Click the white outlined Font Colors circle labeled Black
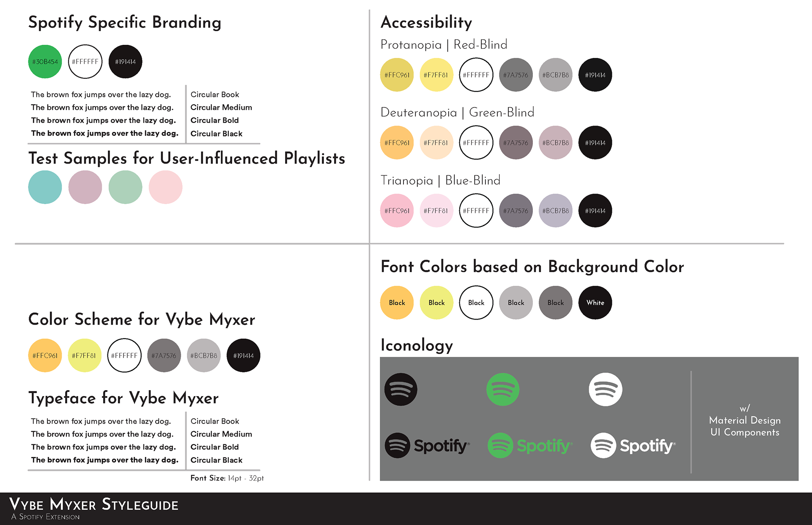This screenshot has height=525, width=812. [x=476, y=303]
